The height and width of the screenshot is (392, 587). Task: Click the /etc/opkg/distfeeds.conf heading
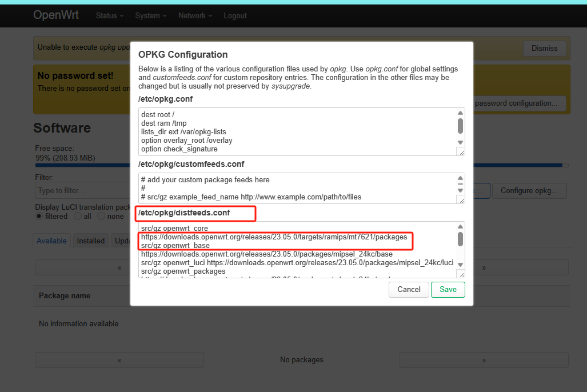pyautogui.click(x=184, y=213)
